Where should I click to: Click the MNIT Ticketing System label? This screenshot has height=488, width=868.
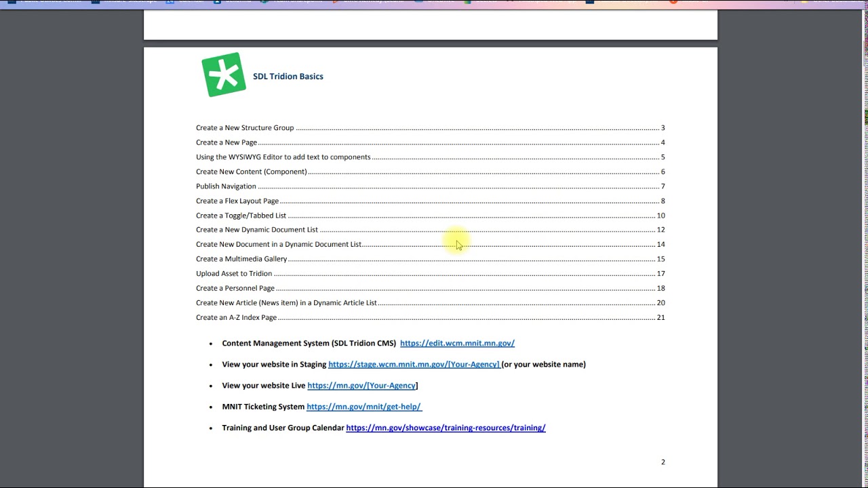point(263,407)
